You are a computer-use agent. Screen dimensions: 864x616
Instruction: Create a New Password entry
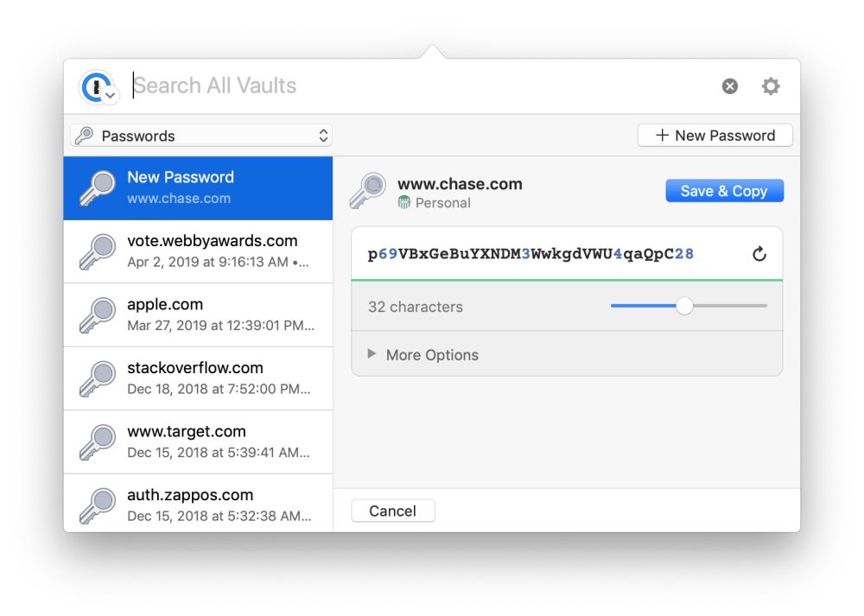coord(715,135)
